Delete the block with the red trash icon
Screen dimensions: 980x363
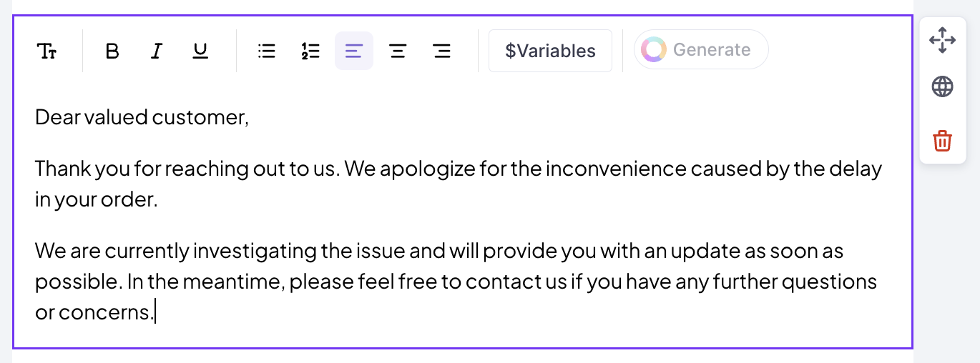click(942, 141)
